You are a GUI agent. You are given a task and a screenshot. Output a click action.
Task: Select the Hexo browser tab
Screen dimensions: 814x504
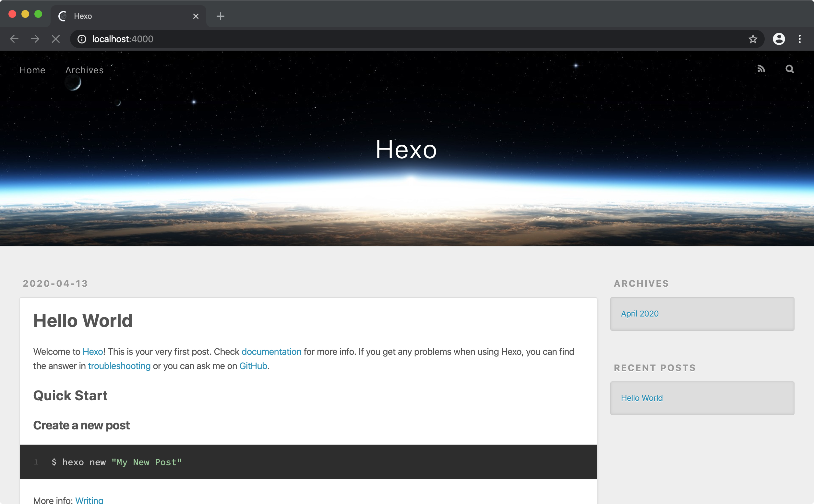coord(129,16)
